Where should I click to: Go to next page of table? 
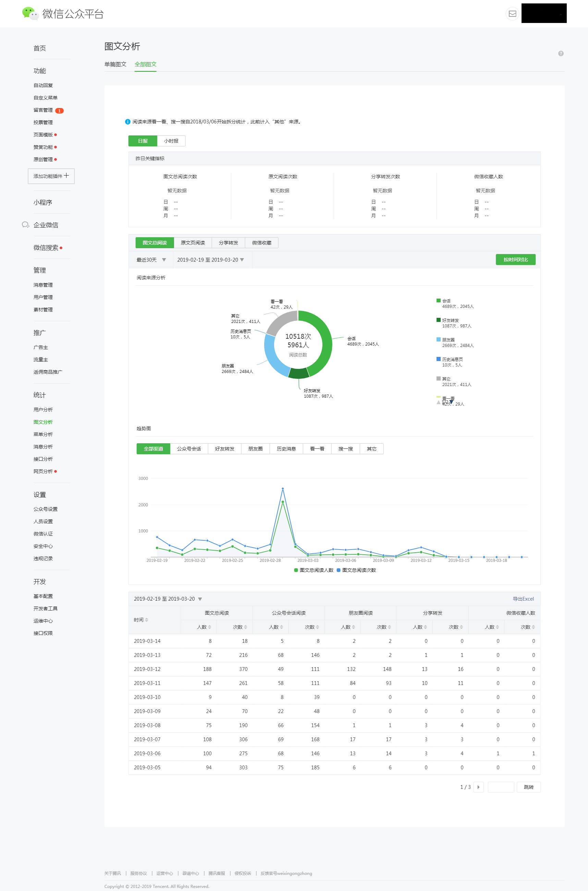point(478,787)
